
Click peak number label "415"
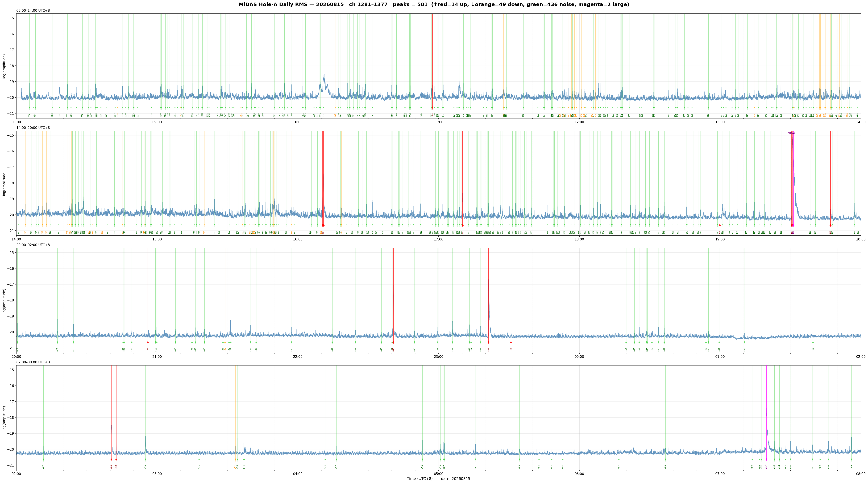[x=810, y=232]
